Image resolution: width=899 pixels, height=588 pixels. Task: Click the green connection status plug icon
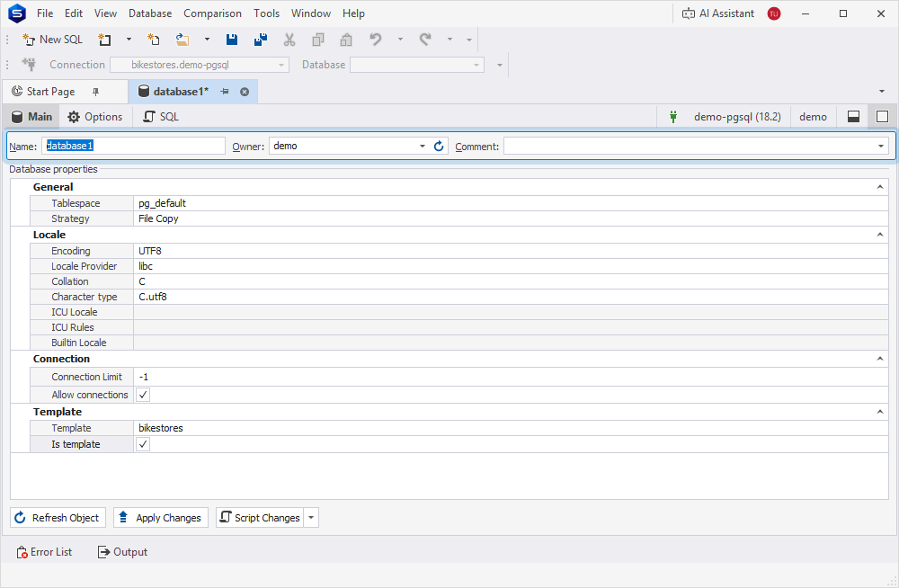coord(673,117)
